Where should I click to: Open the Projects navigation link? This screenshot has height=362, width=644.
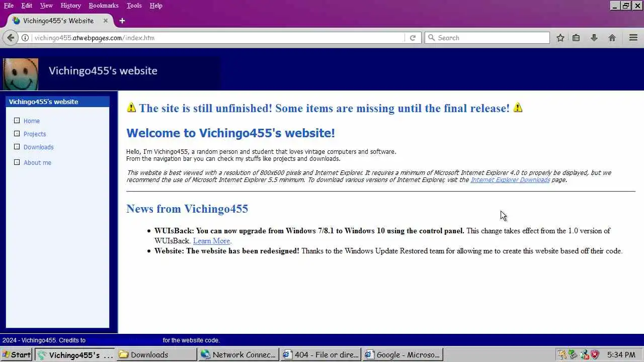tap(35, 134)
